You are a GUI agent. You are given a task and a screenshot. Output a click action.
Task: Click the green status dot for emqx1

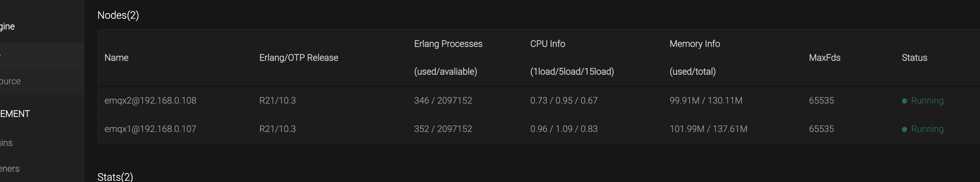[904, 129]
